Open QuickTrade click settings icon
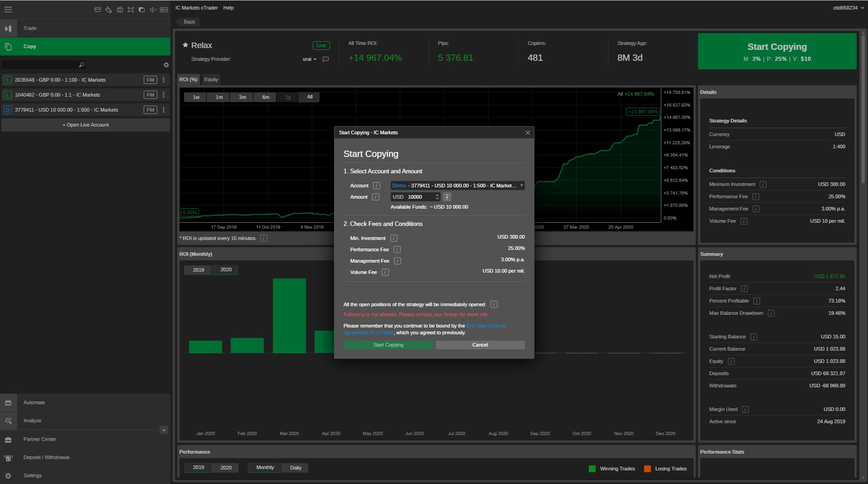This screenshot has width=868, height=484. (108, 10)
